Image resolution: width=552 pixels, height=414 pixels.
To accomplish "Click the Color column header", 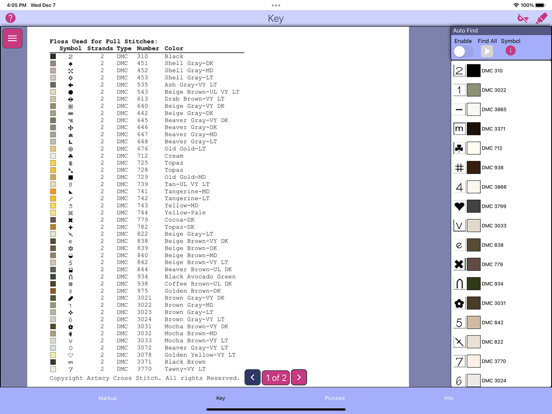I will coord(174,48).
